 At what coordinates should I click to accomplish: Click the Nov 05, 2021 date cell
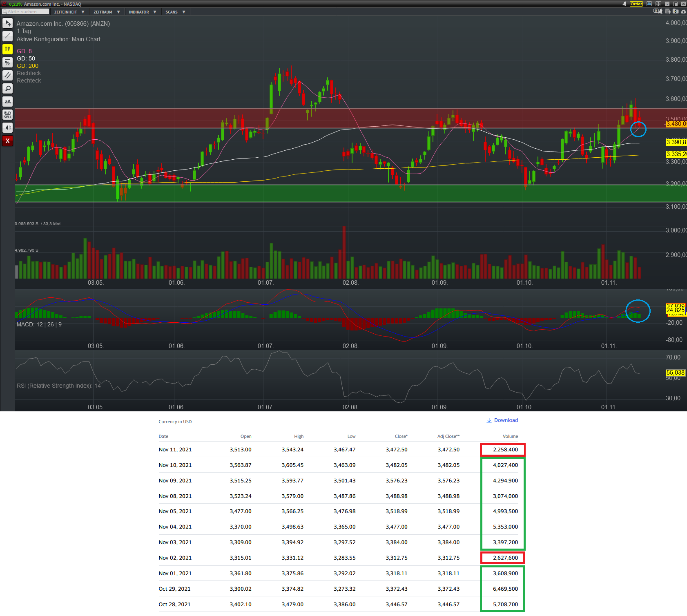coord(175,511)
